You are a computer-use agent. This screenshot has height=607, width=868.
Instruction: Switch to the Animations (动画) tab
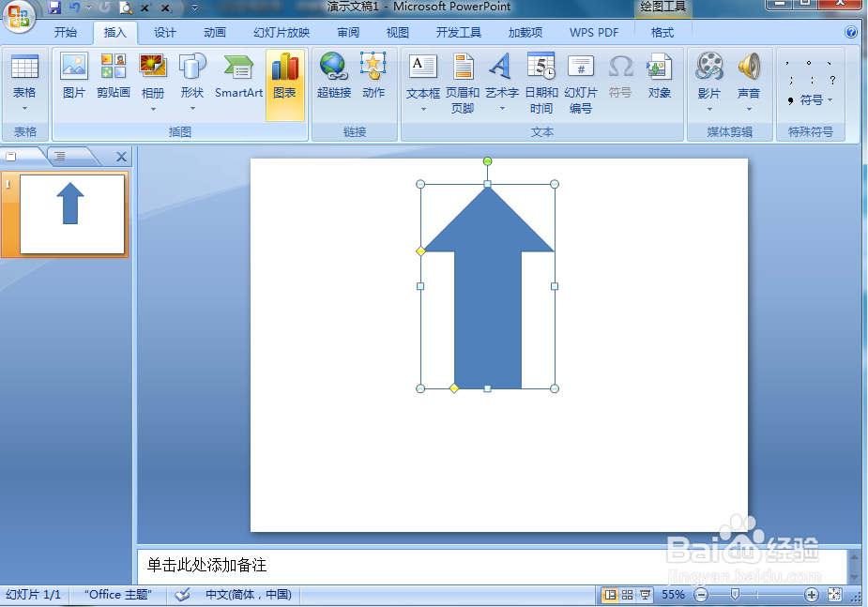(x=215, y=33)
